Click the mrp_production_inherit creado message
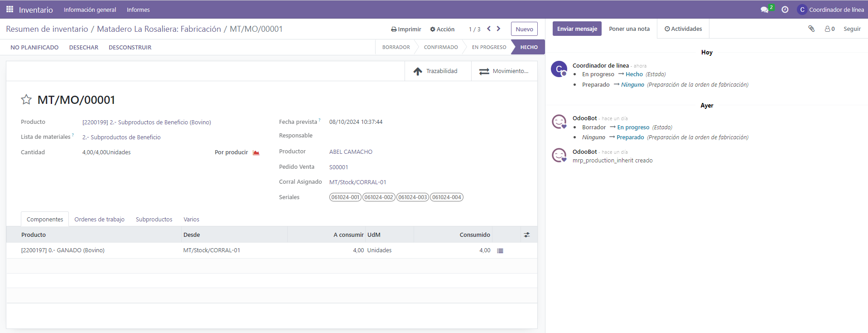The width and height of the screenshot is (868, 333). pyautogui.click(x=612, y=161)
